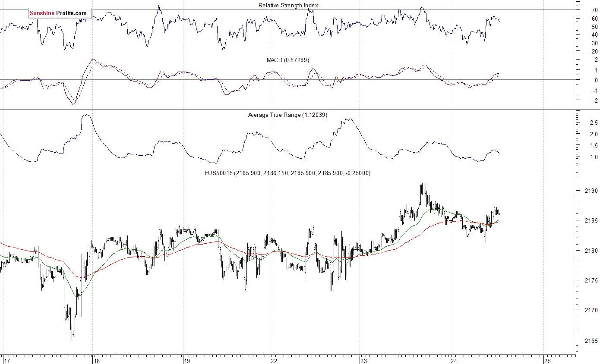600x364 pixels.
Task: Click the MACD axis value 0
Action: 596,80
